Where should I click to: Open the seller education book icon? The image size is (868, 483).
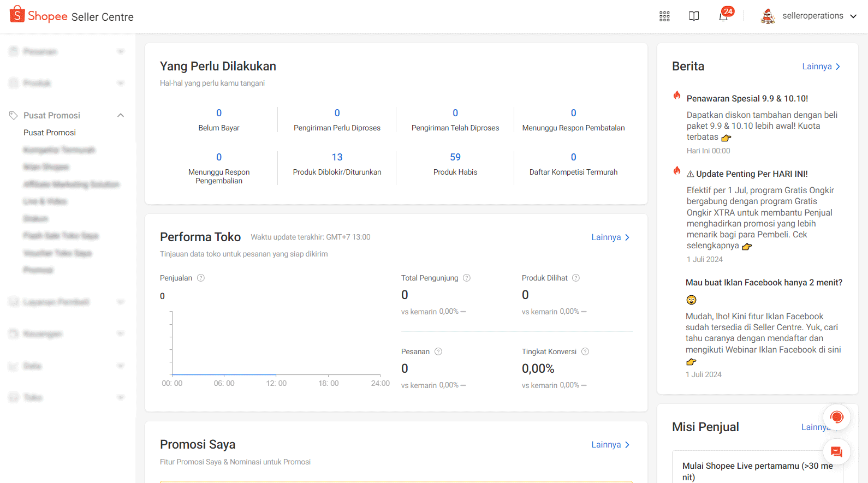(x=694, y=16)
